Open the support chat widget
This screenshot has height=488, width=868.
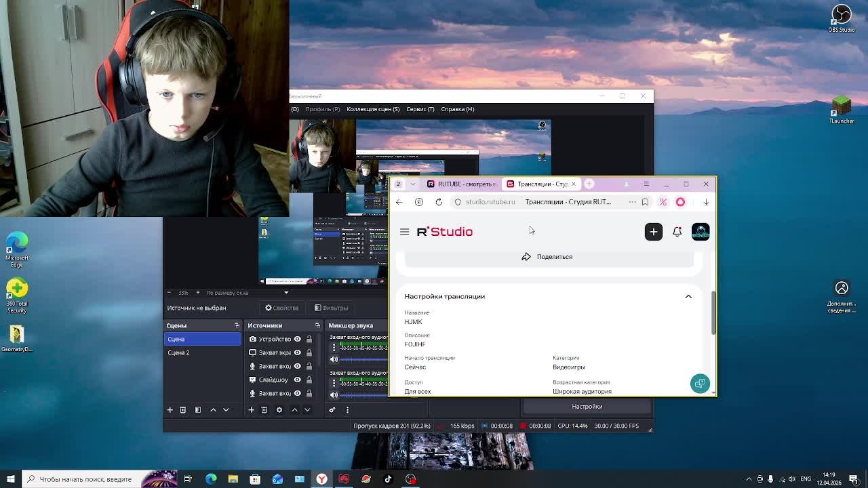point(700,384)
